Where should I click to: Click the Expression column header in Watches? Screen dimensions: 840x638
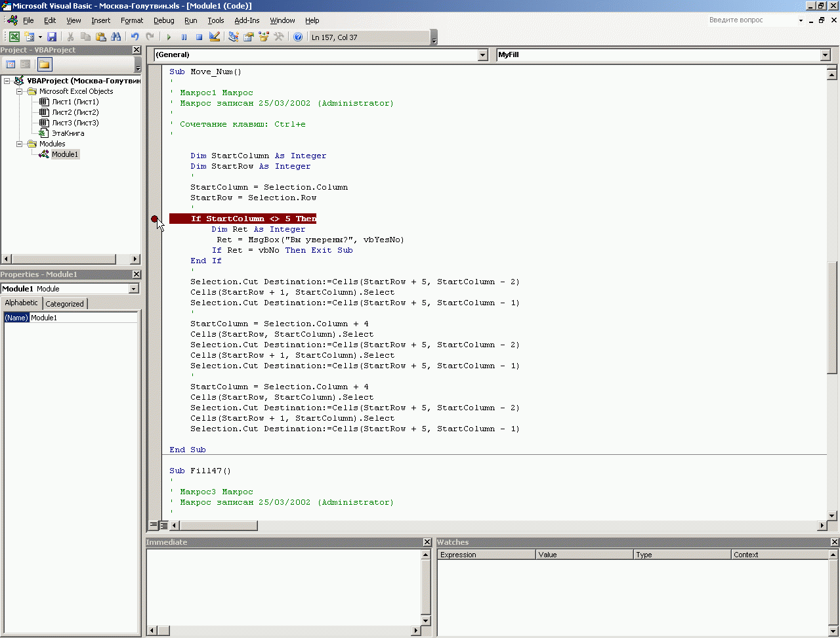[486, 555]
